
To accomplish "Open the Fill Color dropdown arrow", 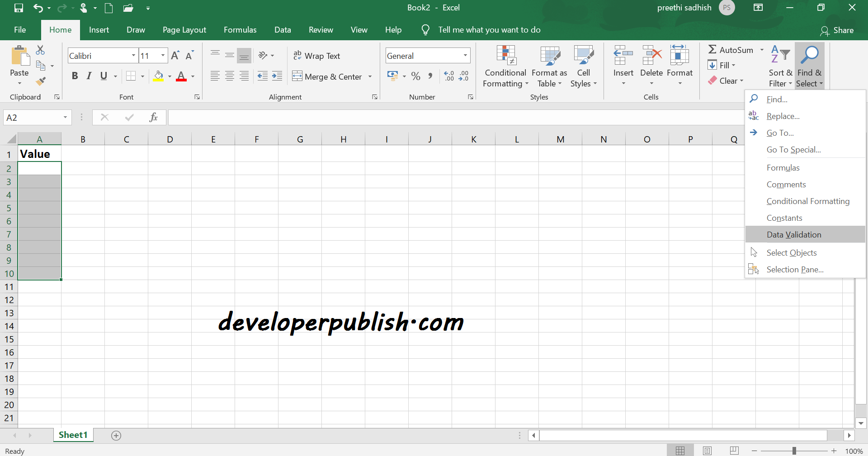I will pos(170,76).
